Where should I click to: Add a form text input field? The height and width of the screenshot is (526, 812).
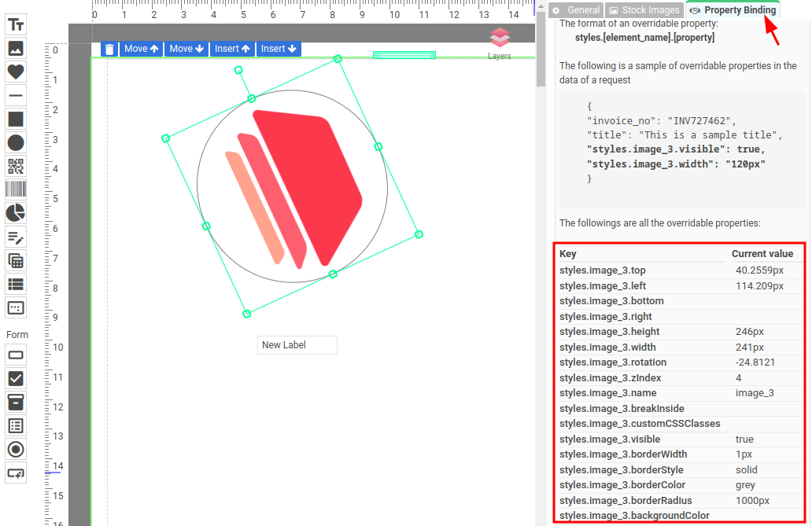[x=16, y=355]
